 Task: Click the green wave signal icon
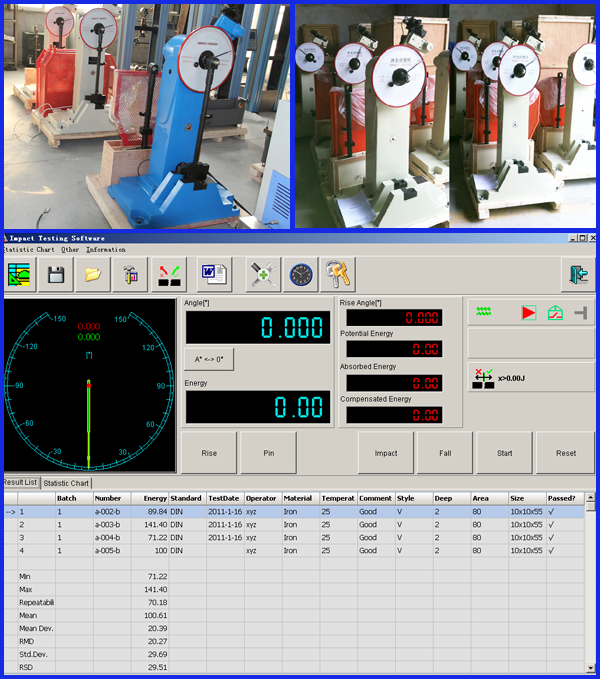click(x=482, y=313)
